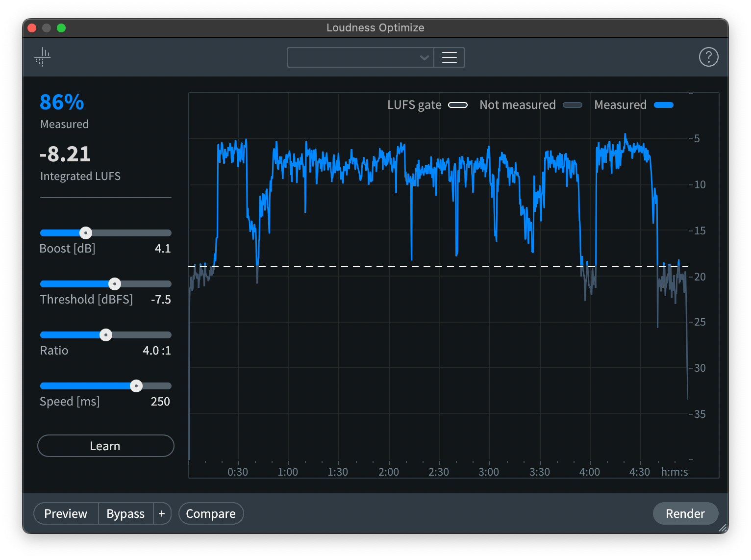This screenshot has width=751, height=560.
Task: Open the preset selection dropdown
Action: click(x=360, y=57)
